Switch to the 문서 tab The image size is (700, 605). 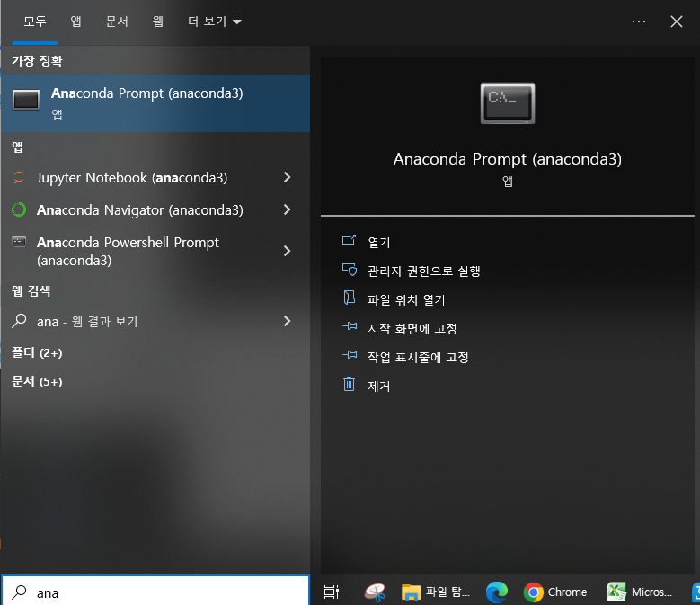(117, 22)
